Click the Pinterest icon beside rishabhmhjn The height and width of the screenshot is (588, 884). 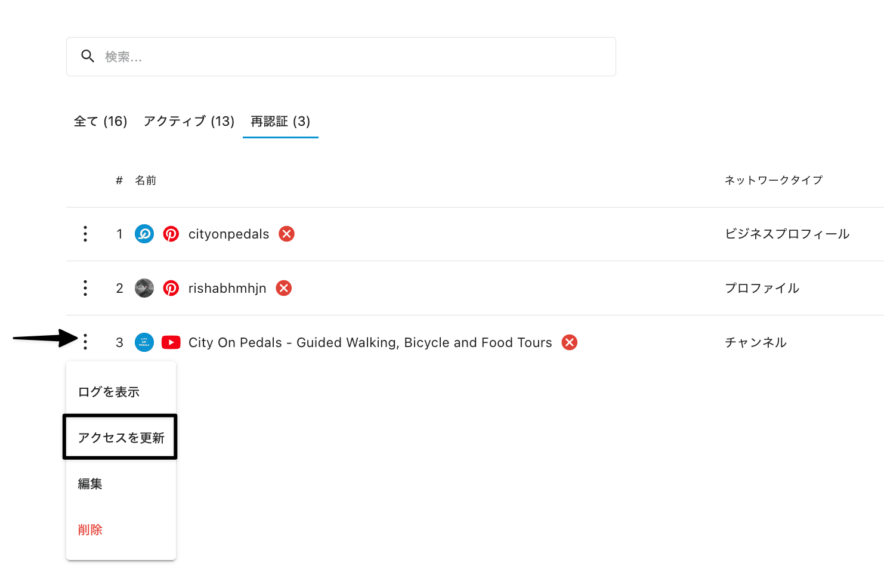(x=171, y=288)
